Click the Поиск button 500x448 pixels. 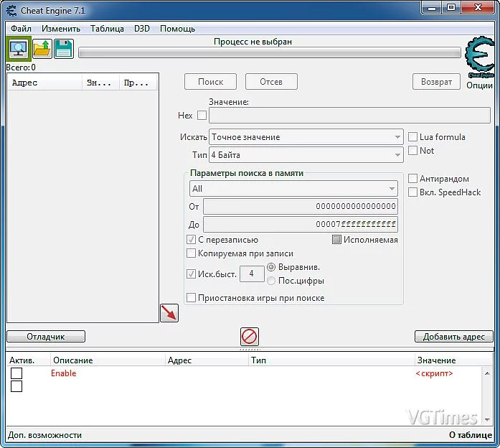click(x=210, y=82)
